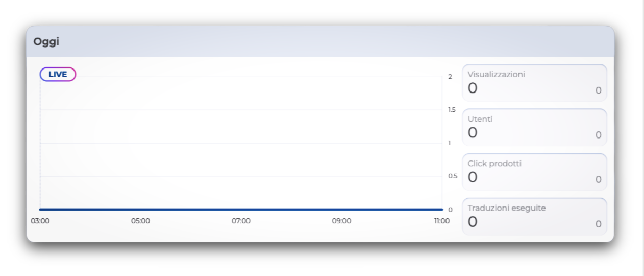The height and width of the screenshot is (276, 644).
Task: Click the y-axis value 2 label
Action: [x=450, y=77]
